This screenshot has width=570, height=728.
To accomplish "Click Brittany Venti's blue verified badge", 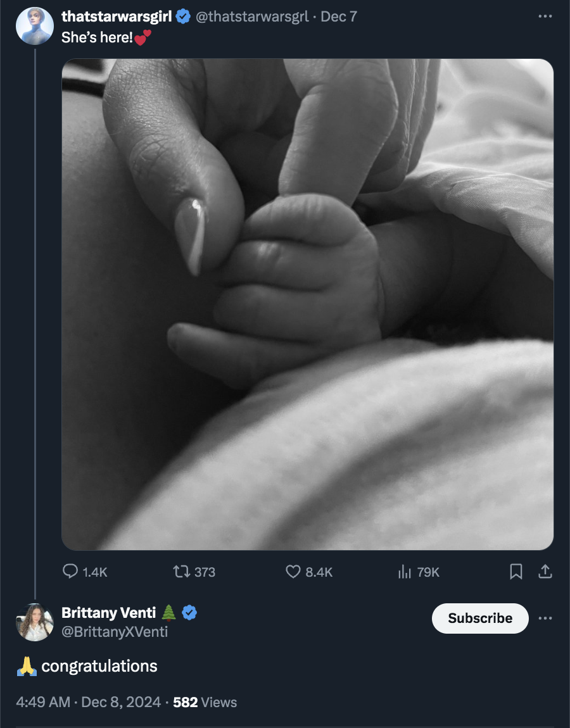I will (x=189, y=613).
